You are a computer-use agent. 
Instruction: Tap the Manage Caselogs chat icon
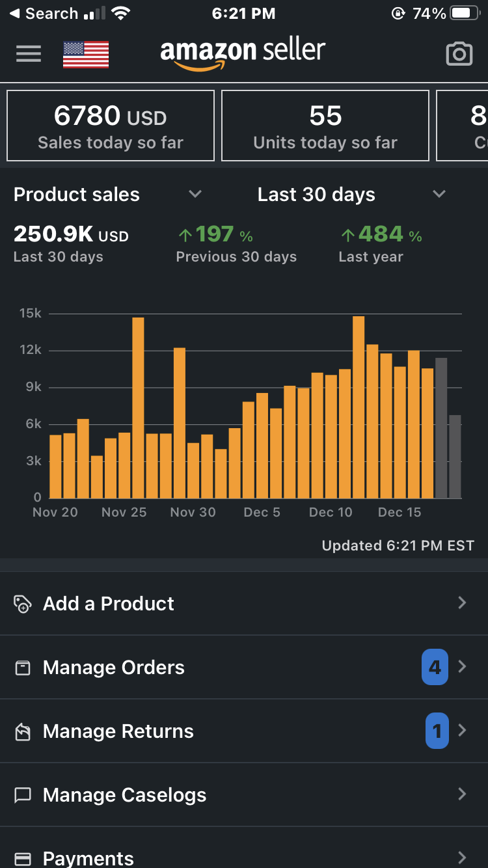point(23,795)
